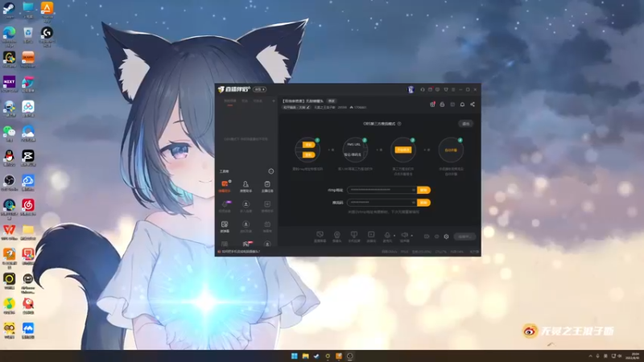Select the orange highlighted toolbox tool
Image resolution: width=644 pixels, height=362 pixels.
tap(225, 186)
